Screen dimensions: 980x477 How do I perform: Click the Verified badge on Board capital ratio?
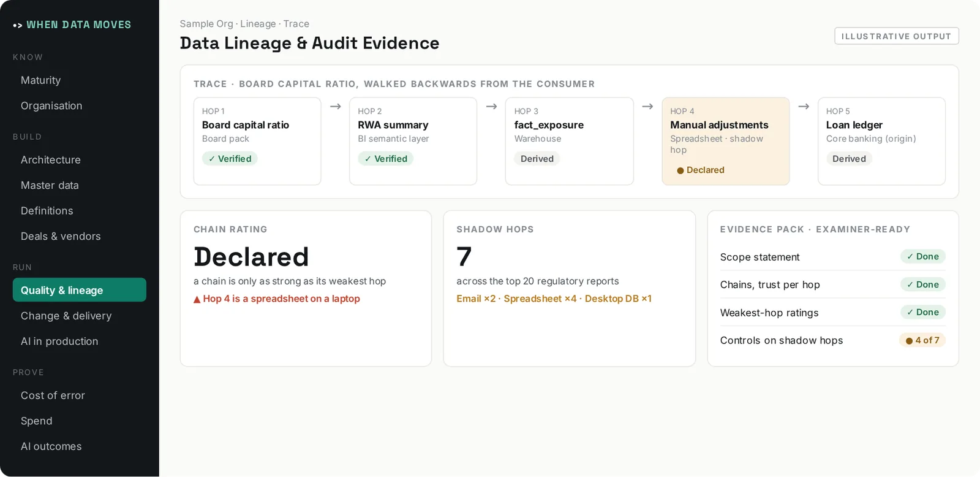pos(230,159)
